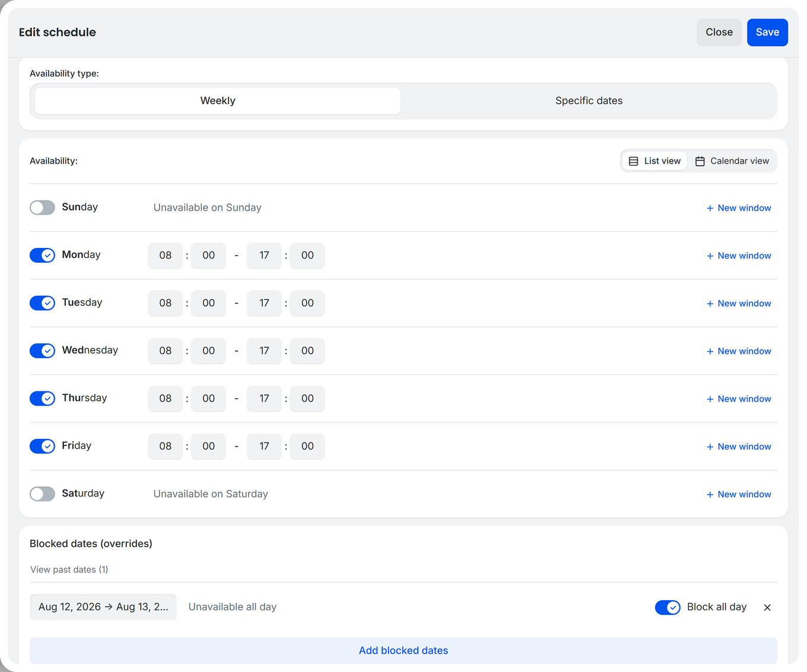Select List view
The image size is (807, 672).
(655, 161)
